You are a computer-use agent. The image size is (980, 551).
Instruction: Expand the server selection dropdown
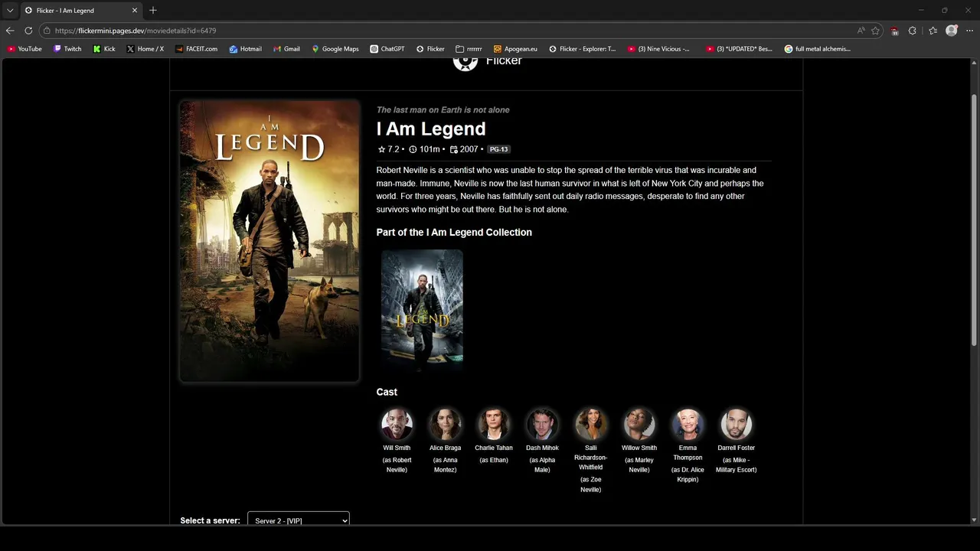298,520
